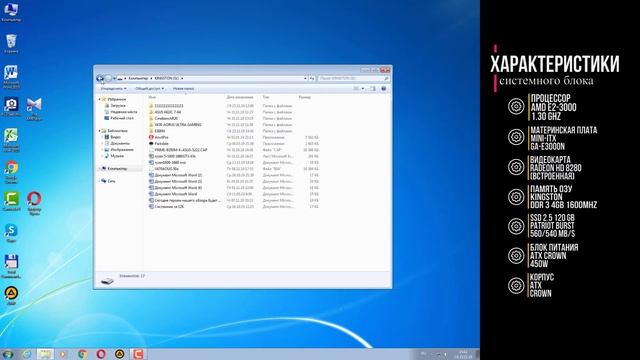Open Windows Media Player from the taskbar
Screen dimensions: 640x360
62,354
